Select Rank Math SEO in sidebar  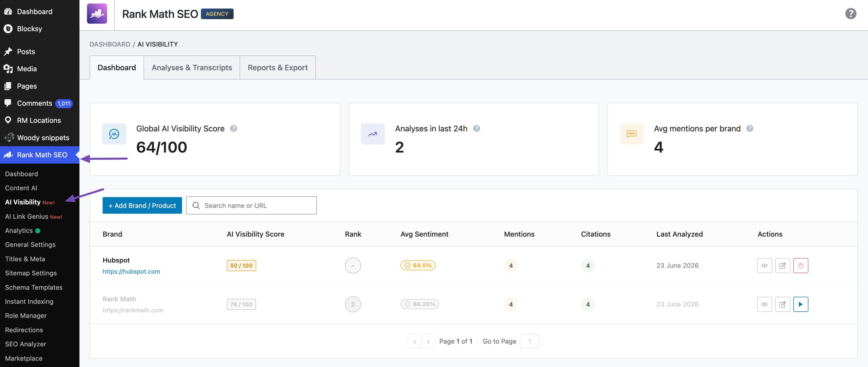tap(40, 155)
